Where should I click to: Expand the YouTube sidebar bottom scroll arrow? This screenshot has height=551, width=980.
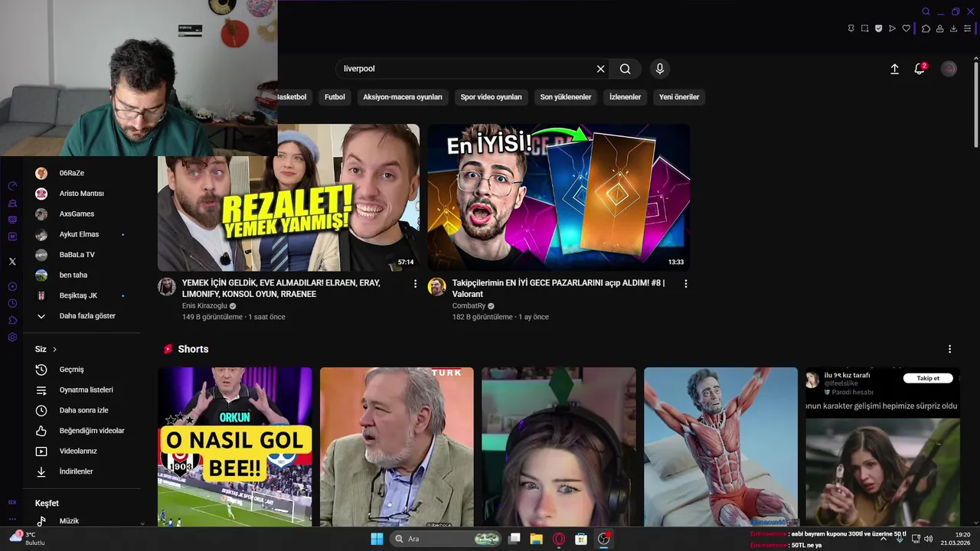(x=142, y=524)
